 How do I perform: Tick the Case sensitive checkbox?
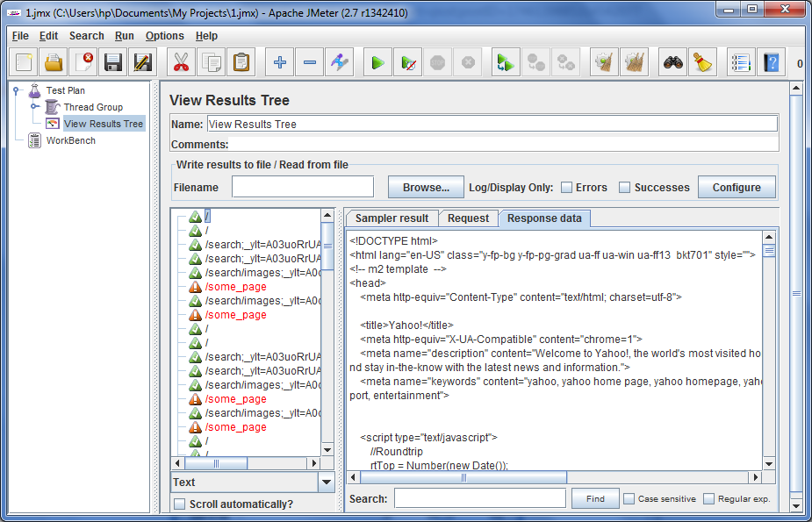[629, 498]
